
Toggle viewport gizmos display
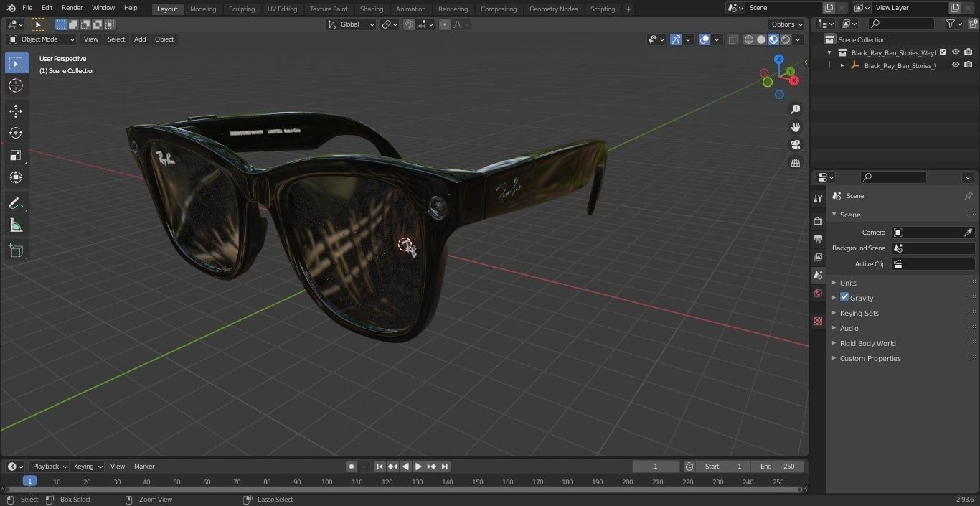[676, 39]
